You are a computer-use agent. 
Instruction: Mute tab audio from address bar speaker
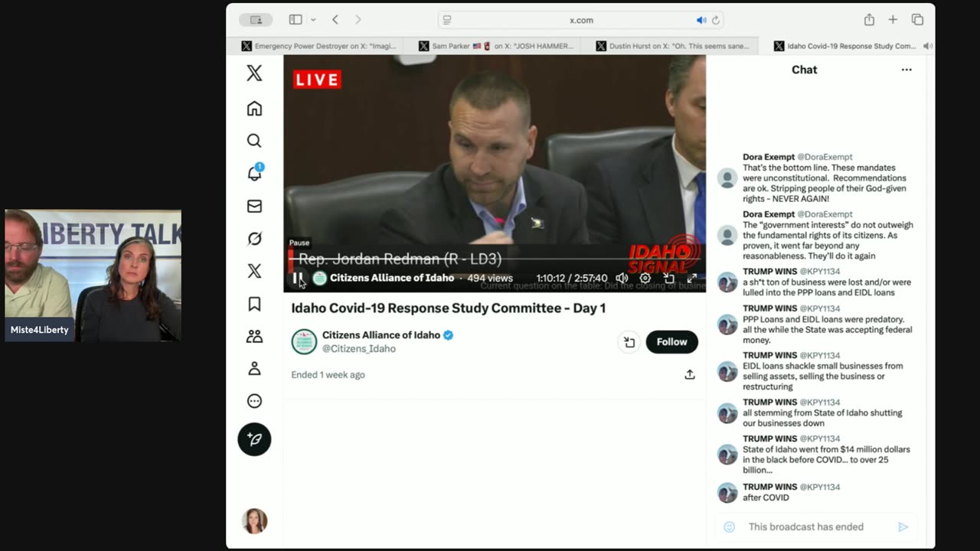coord(701,20)
